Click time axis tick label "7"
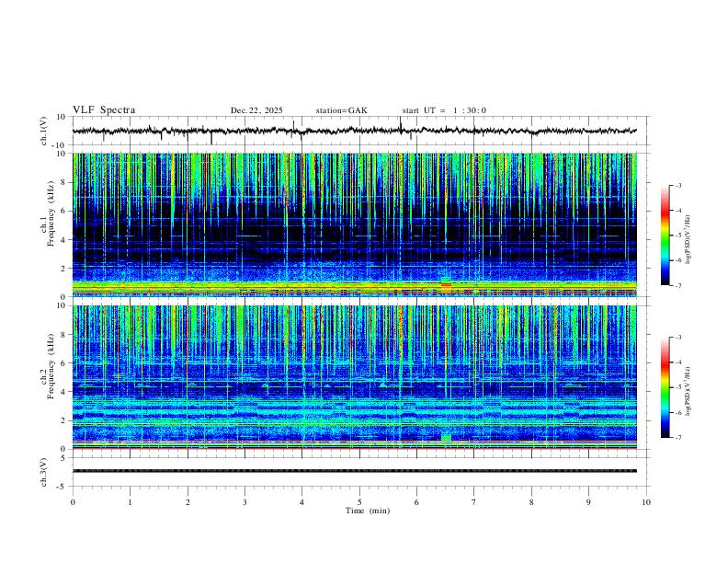The width and height of the screenshot is (728, 563). click(x=474, y=502)
